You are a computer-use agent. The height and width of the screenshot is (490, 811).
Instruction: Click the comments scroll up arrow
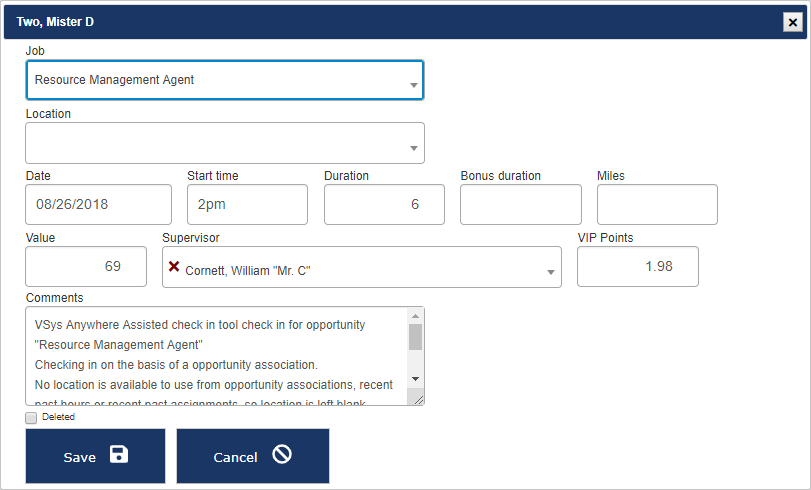point(415,316)
